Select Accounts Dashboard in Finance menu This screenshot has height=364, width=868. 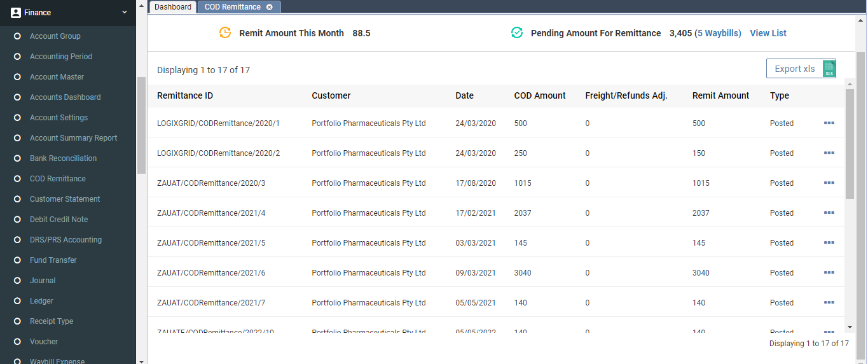65,97
